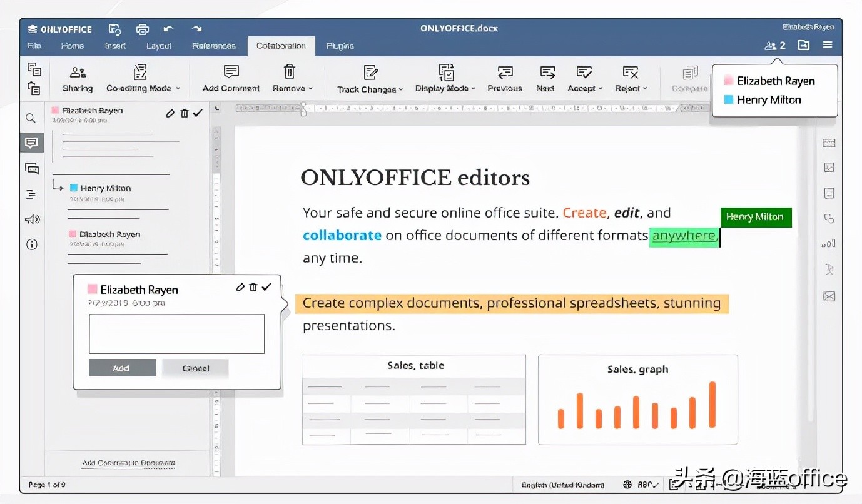
Task: Delete the top Elizabeth Rayen comment in panel
Action: (184, 113)
